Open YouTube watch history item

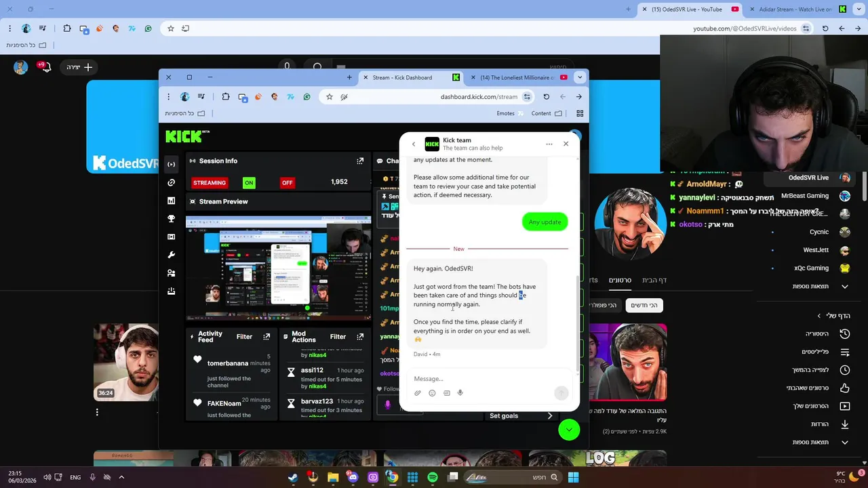tap(827, 333)
